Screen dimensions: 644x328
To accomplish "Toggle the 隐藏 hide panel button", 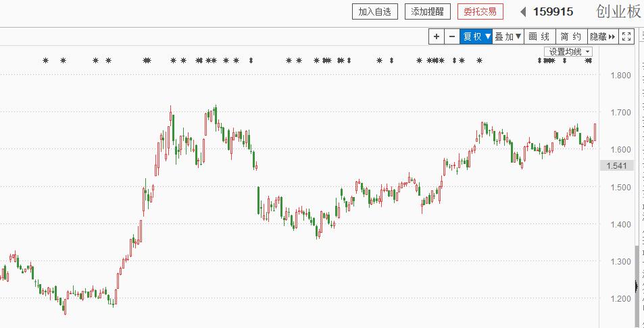I will 602,36.
